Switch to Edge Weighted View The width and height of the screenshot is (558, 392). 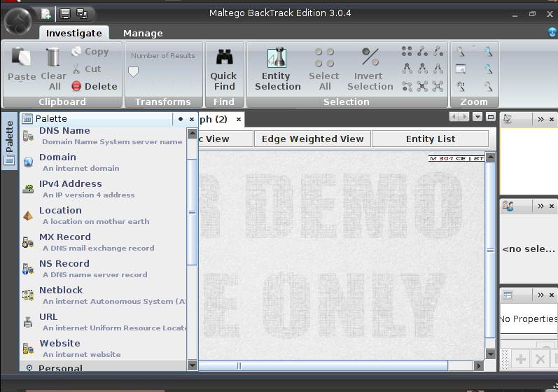point(312,139)
